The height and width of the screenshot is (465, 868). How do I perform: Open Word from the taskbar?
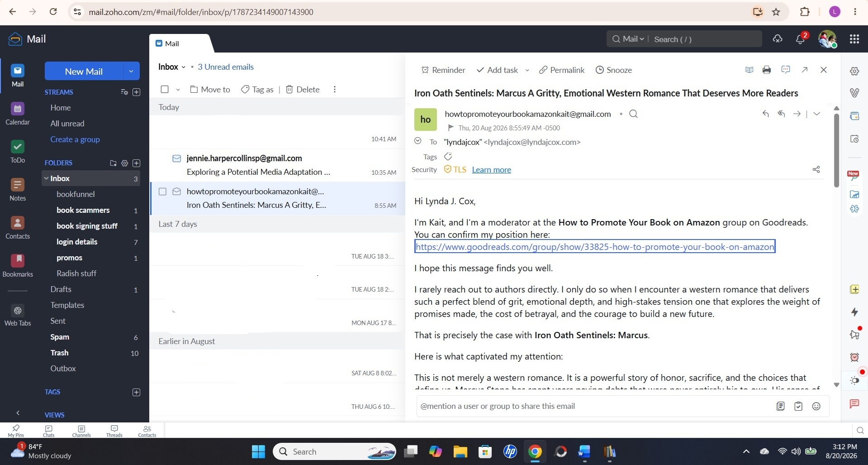point(584,451)
